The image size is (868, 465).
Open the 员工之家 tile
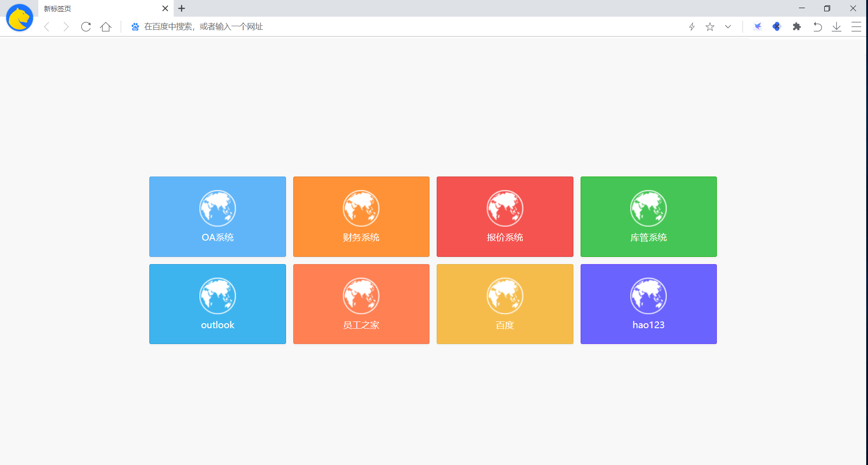(361, 304)
